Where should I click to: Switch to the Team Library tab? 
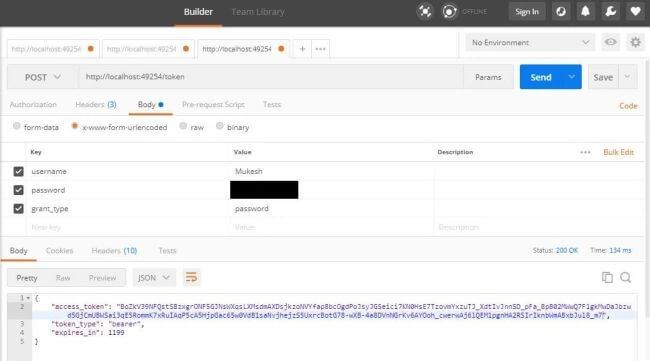pos(258,12)
